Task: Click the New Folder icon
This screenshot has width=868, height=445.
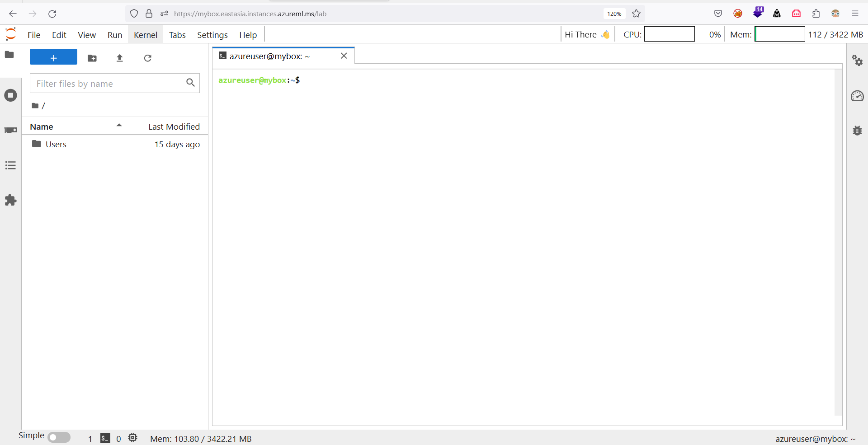Action: (92, 58)
